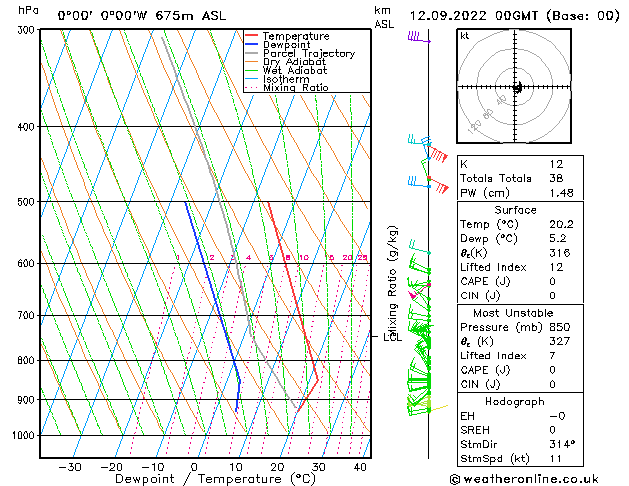Click the K index value 12
Viewport: 629px width, 486px height.
tap(556, 164)
